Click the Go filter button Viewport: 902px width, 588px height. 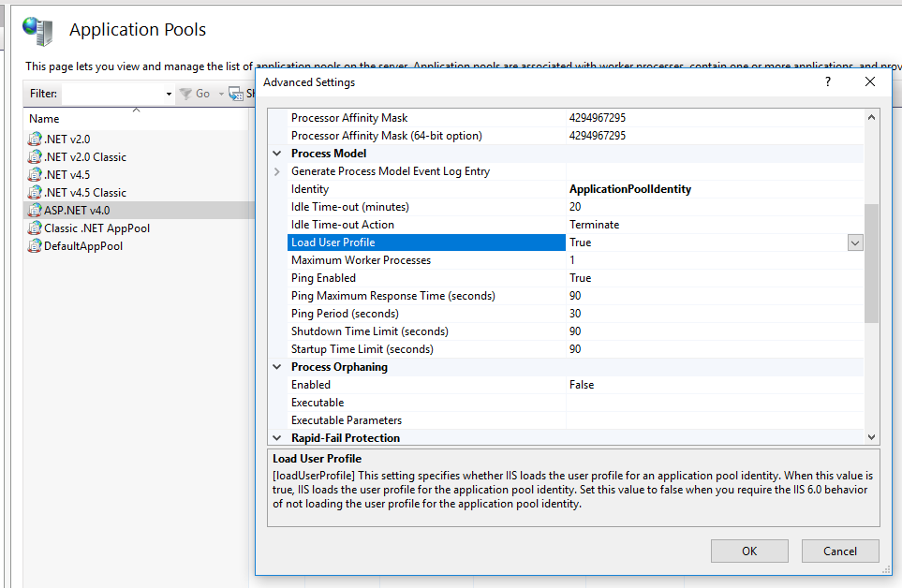(x=195, y=93)
